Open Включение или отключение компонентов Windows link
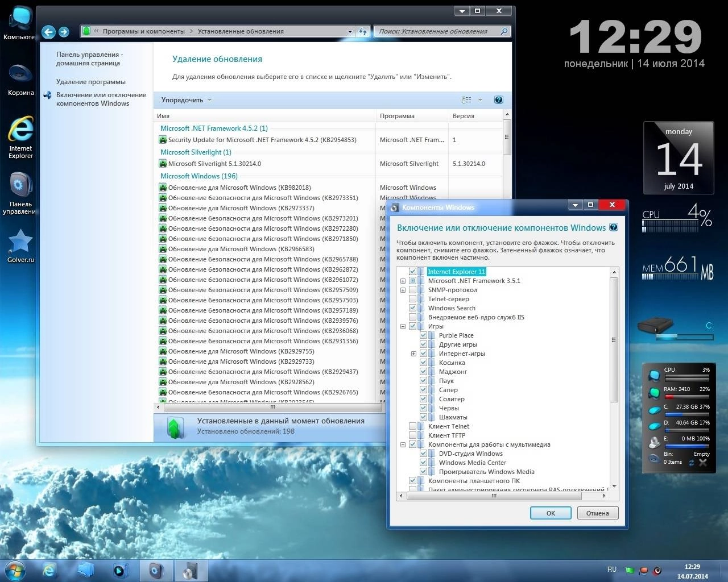Viewport: 728px width, 582px height. [101, 99]
